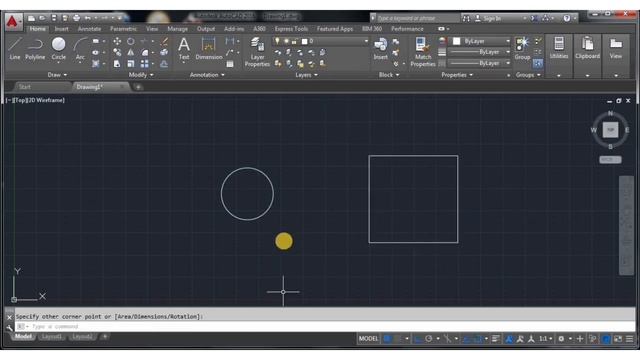The width and height of the screenshot is (640, 360).
Task: Open the Express Tools ribbon tab
Action: pos(291,29)
